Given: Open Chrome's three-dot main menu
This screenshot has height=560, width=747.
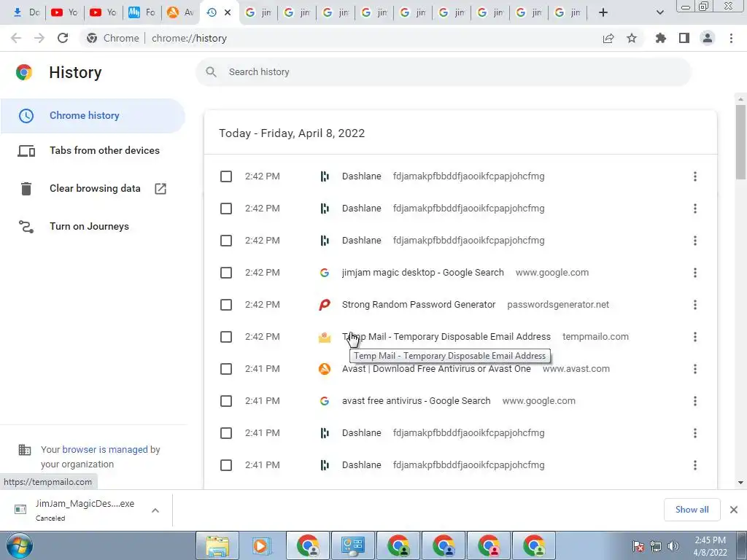Looking at the screenshot, I should coord(731,38).
